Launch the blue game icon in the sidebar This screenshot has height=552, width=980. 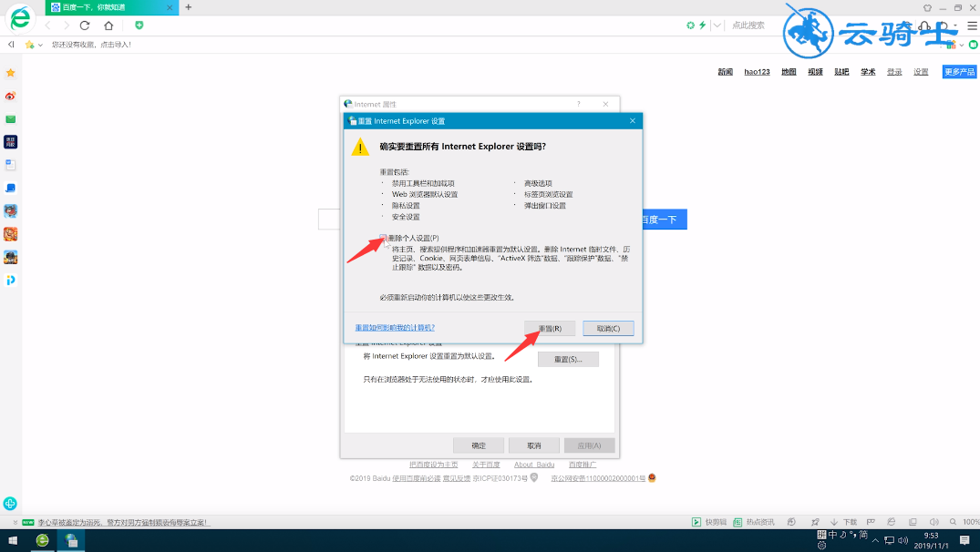coord(11,211)
